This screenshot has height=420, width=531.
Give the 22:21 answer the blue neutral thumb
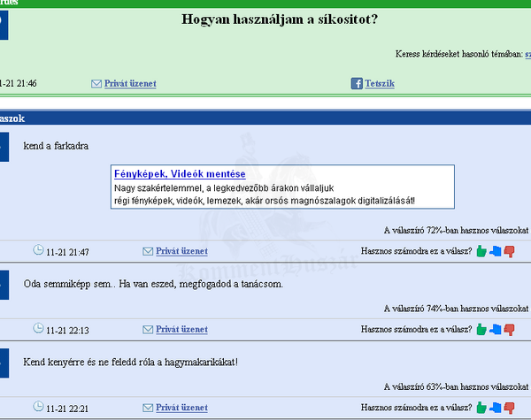(x=495, y=408)
